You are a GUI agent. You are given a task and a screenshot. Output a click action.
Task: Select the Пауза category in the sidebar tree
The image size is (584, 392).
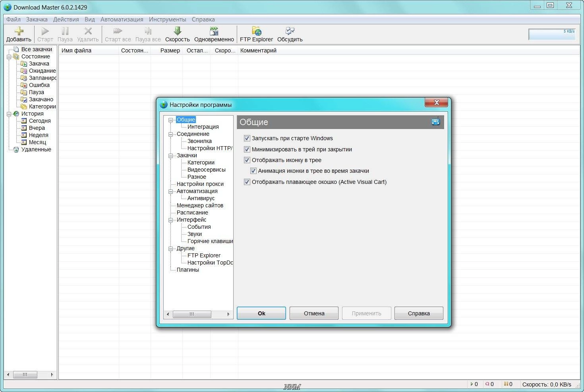tap(37, 92)
